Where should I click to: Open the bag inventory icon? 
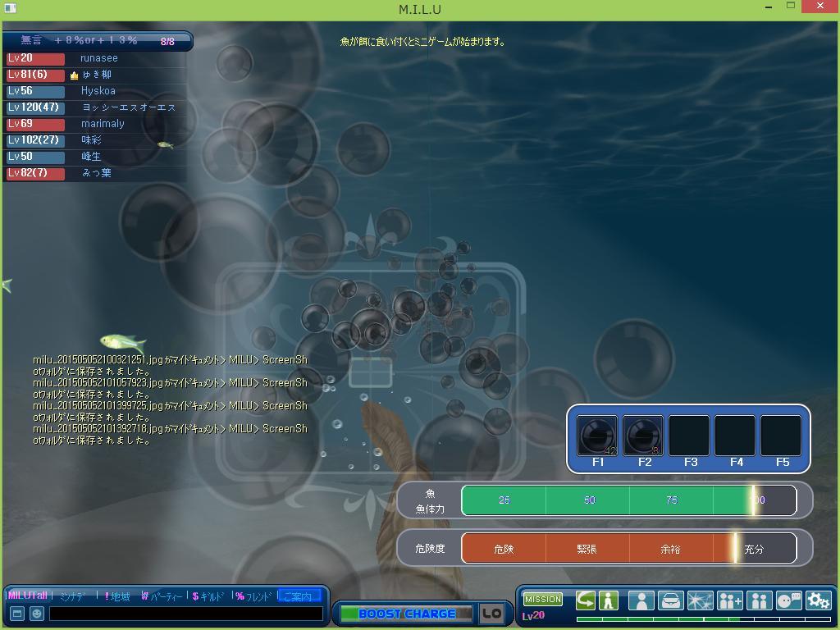click(670, 600)
